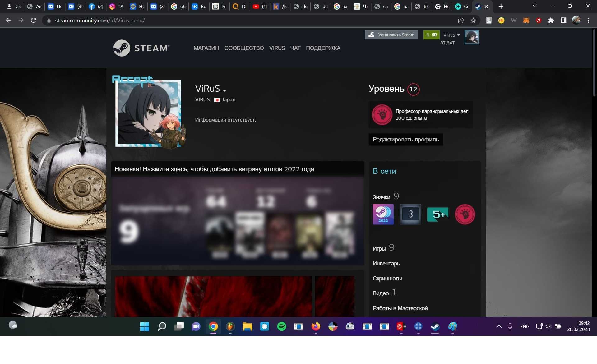Click the share page icon in address bar
Image resolution: width=597 pixels, height=364 pixels.
[x=461, y=21]
